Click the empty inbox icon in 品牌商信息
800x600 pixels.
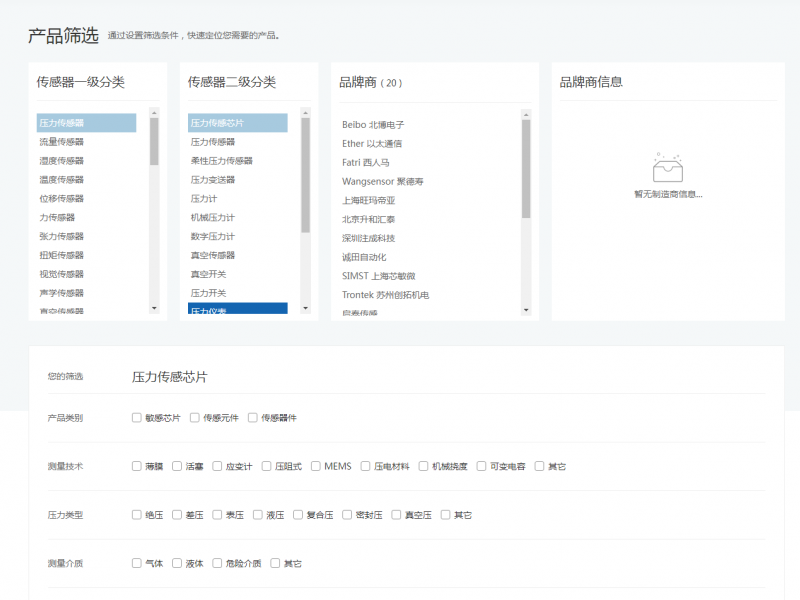tap(667, 168)
